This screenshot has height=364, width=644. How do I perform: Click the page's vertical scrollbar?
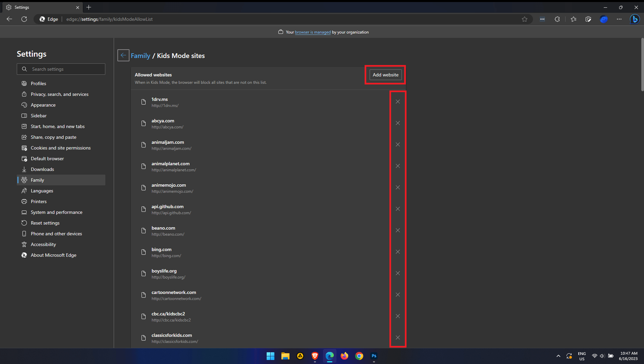click(x=642, y=64)
